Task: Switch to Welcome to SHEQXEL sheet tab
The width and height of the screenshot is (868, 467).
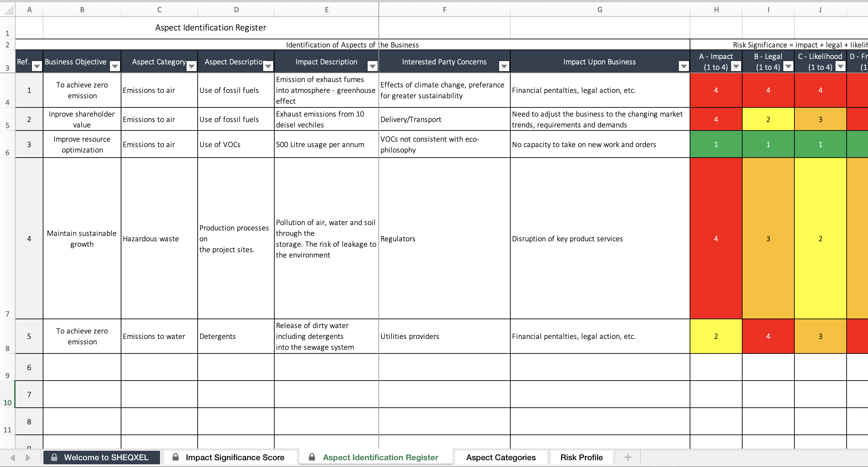Action: (x=102, y=457)
